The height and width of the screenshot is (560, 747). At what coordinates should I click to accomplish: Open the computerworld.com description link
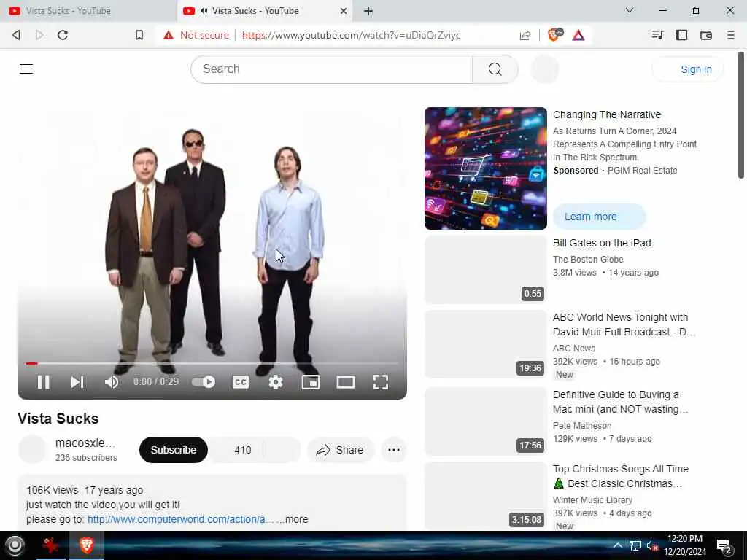pos(181,519)
